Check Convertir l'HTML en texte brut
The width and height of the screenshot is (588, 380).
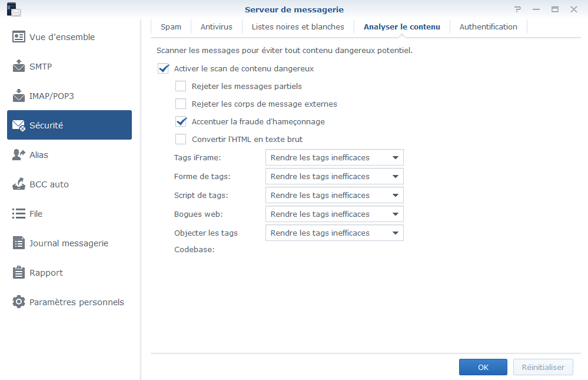click(x=181, y=140)
